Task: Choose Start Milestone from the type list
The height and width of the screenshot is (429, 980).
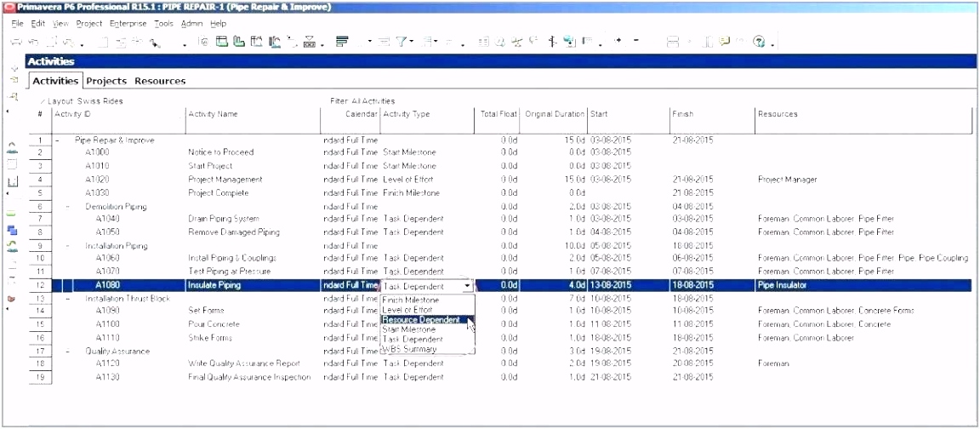Action: [428, 329]
